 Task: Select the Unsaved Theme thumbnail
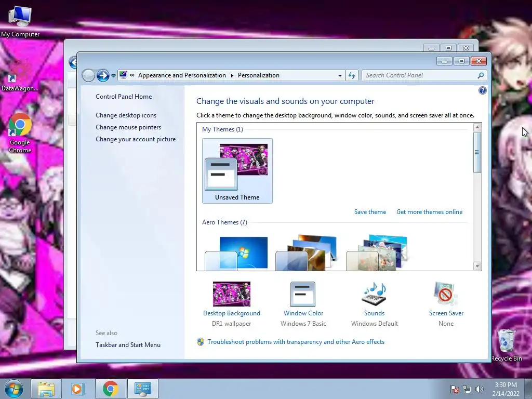[x=237, y=170]
